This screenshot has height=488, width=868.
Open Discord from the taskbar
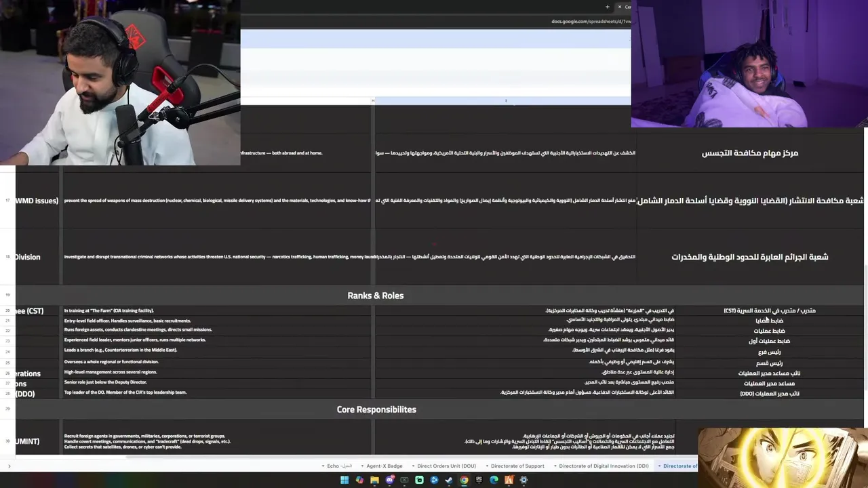390,480
